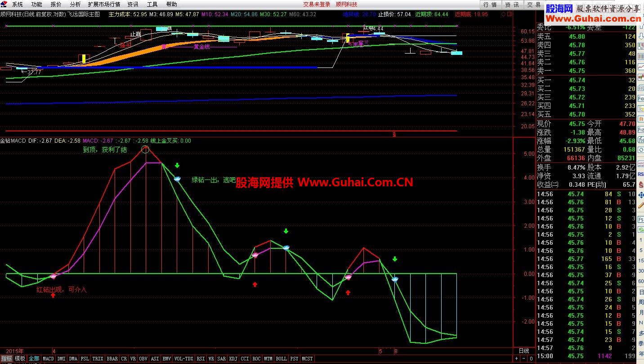This screenshot has width=644, height=364.
Task: Click the plus zoom button at bottom
Action: (x=517, y=359)
